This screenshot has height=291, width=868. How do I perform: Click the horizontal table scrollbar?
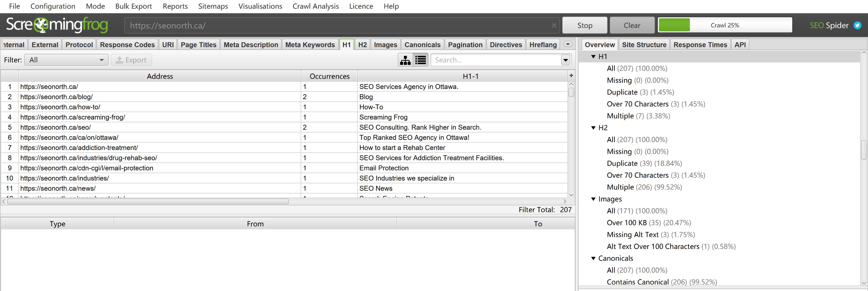coord(148,201)
